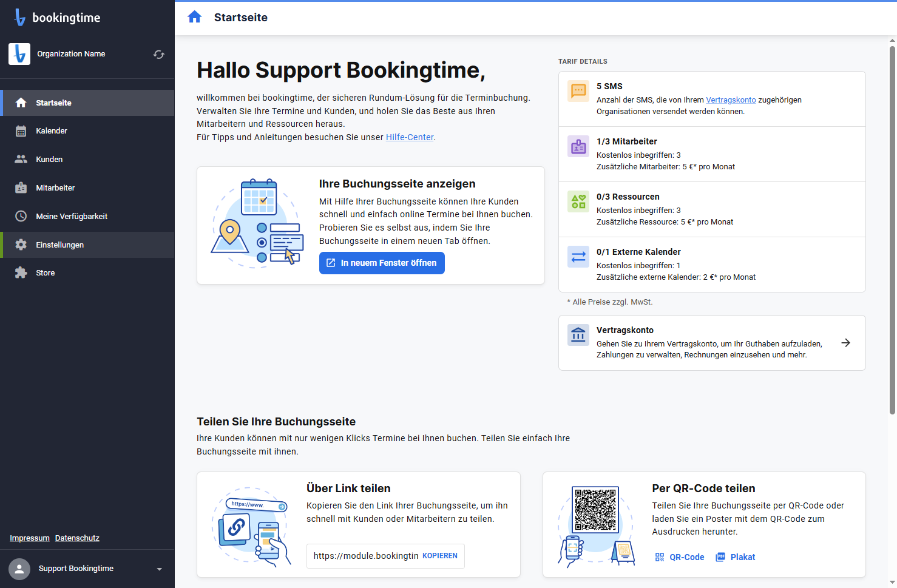Screen dimensions: 897x588
Task: Click the clock icon for Meine Verfügbarkeit
Action: tap(21, 216)
